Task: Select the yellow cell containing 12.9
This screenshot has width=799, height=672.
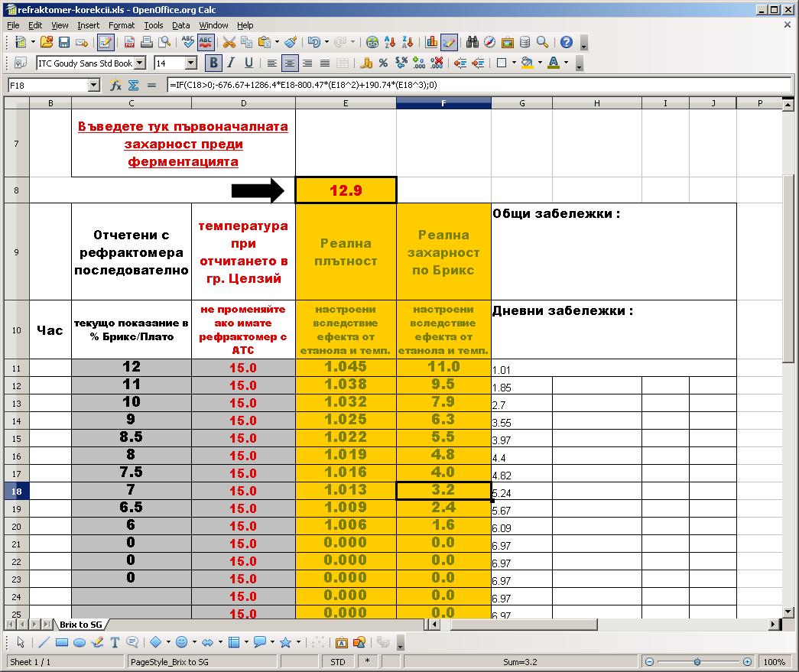Action: pos(346,190)
